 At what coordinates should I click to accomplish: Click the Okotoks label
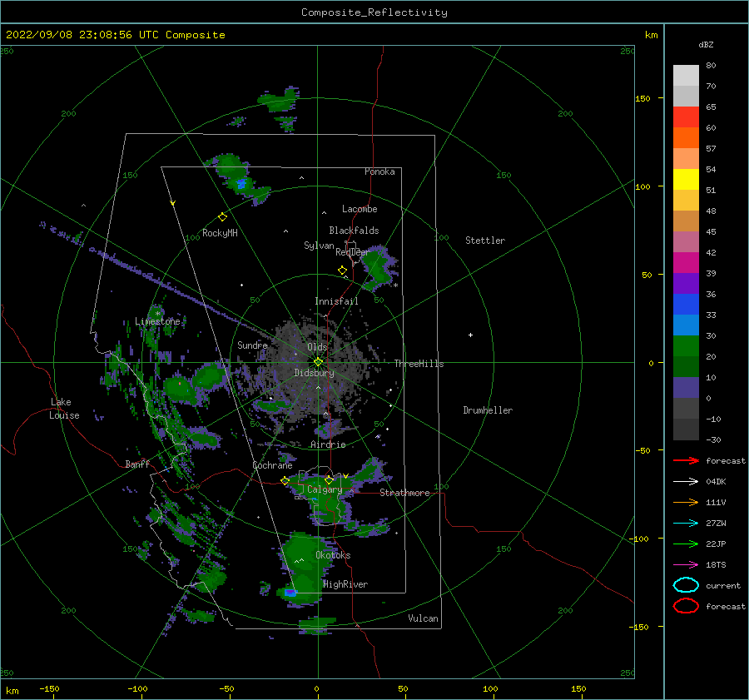(x=333, y=555)
